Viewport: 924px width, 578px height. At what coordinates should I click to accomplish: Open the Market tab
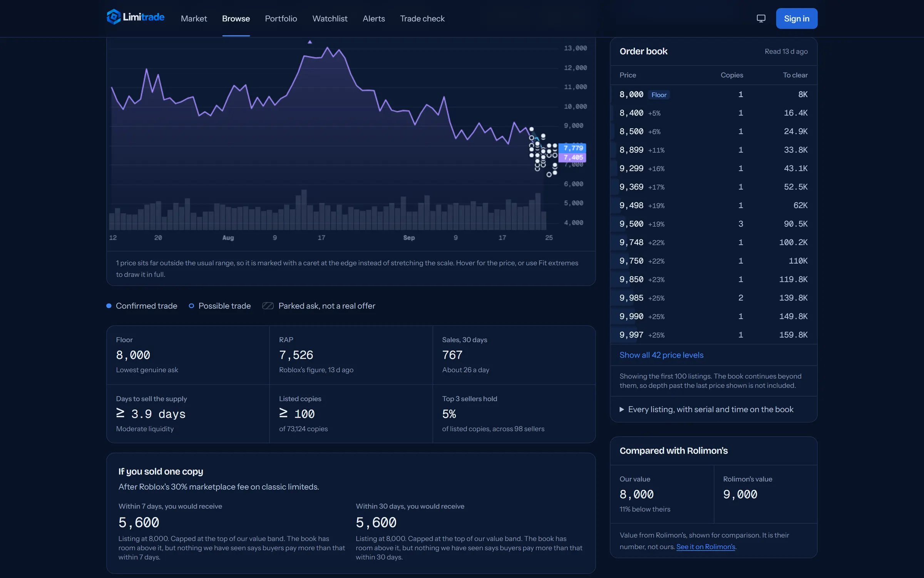pos(194,18)
